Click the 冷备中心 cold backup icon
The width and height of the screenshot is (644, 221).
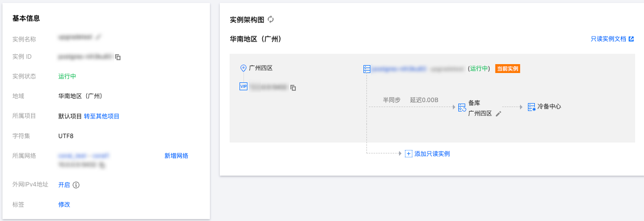[x=531, y=107]
